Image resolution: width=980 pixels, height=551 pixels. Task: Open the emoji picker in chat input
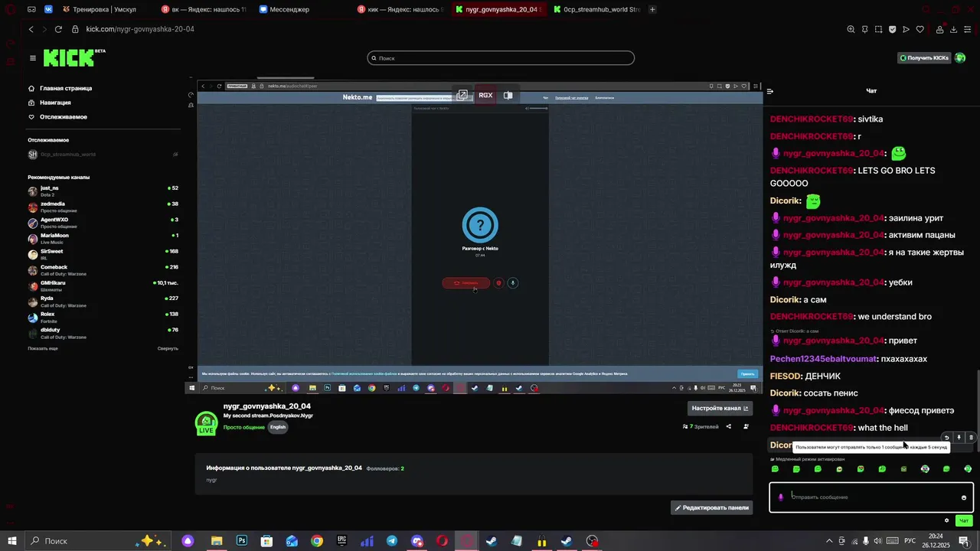click(964, 497)
